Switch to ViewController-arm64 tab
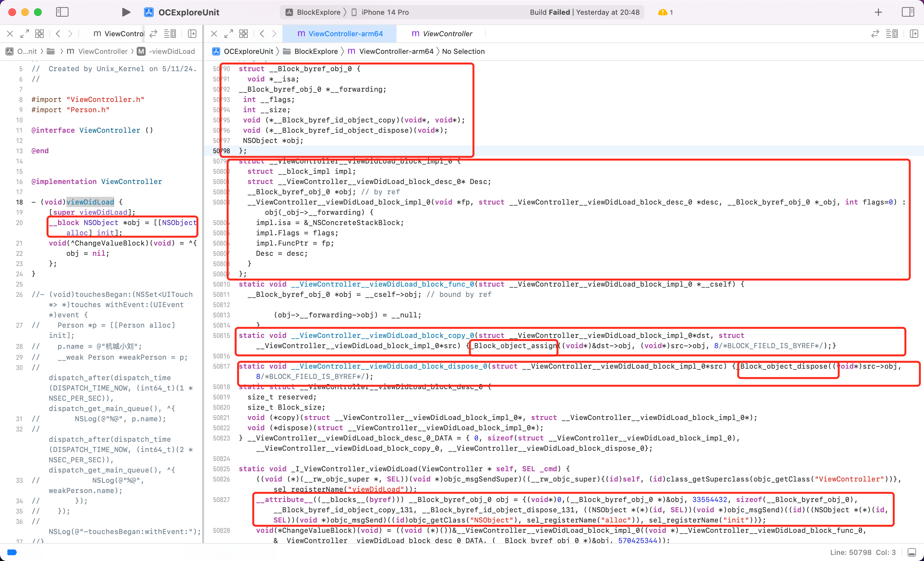 click(340, 34)
